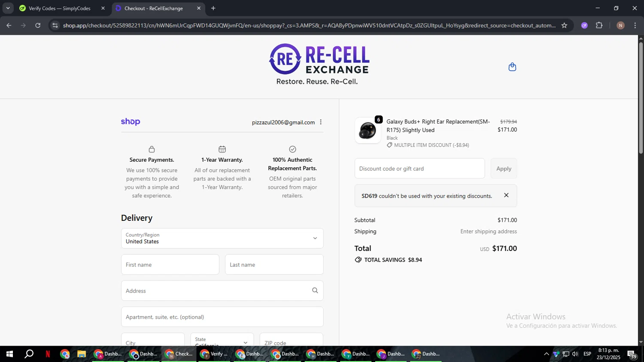Click the Secure Payments lock icon

[152, 149]
